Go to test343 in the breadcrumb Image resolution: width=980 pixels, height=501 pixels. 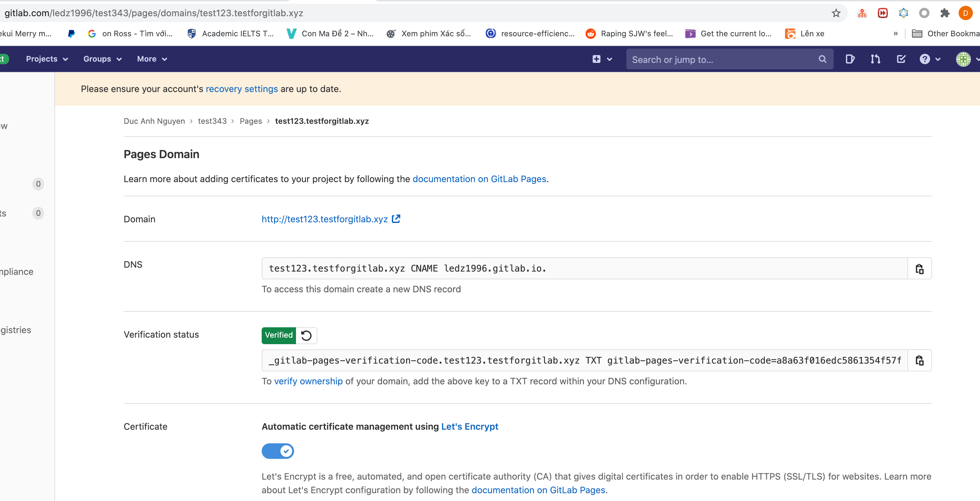(212, 121)
